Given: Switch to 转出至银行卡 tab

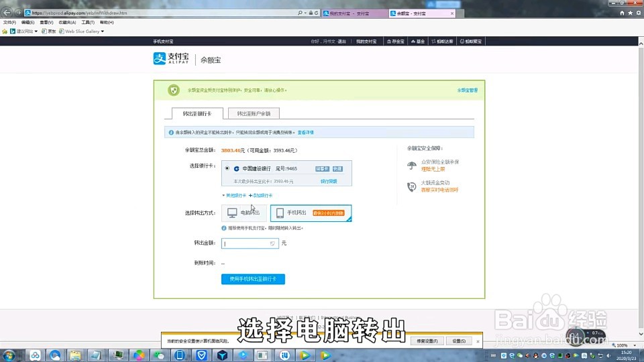Looking at the screenshot, I should pos(197,114).
